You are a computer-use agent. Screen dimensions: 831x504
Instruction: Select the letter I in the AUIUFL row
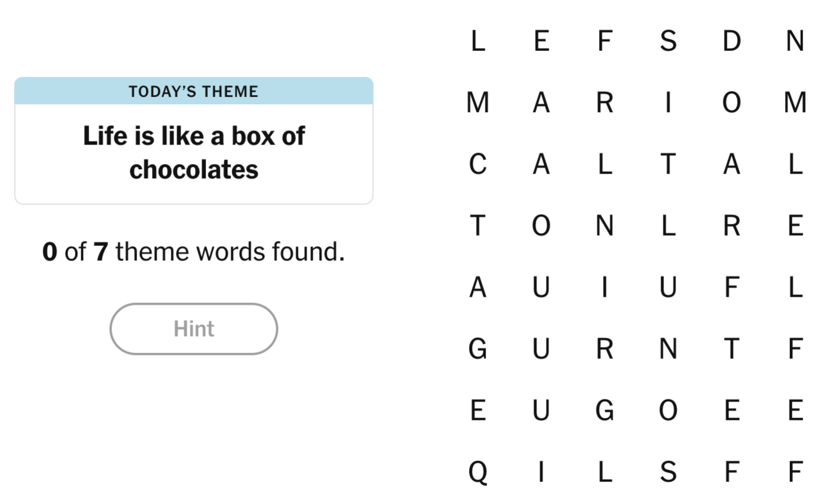(x=605, y=287)
